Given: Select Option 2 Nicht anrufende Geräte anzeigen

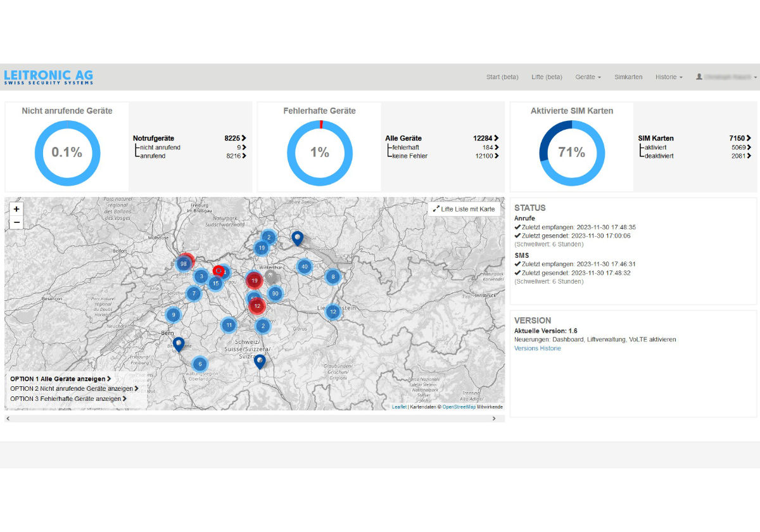Looking at the screenshot, I should point(74,389).
